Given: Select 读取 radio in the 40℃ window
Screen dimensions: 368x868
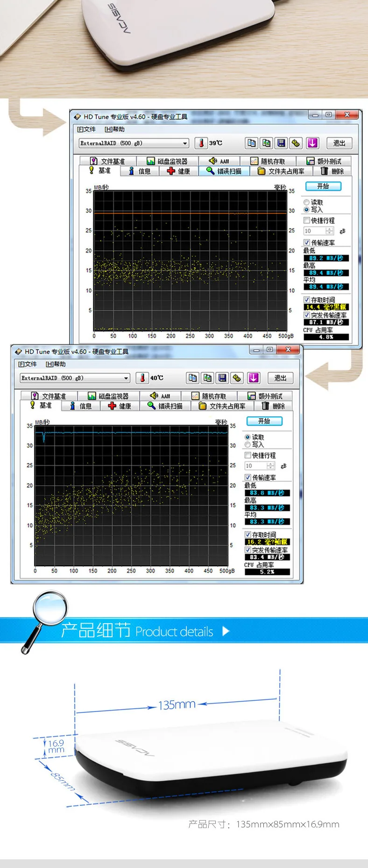Looking at the screenshot, I should (248, 437).
